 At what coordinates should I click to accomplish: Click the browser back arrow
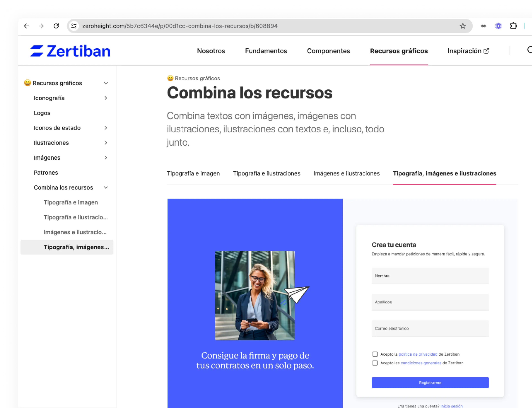[x=27, y=26]
